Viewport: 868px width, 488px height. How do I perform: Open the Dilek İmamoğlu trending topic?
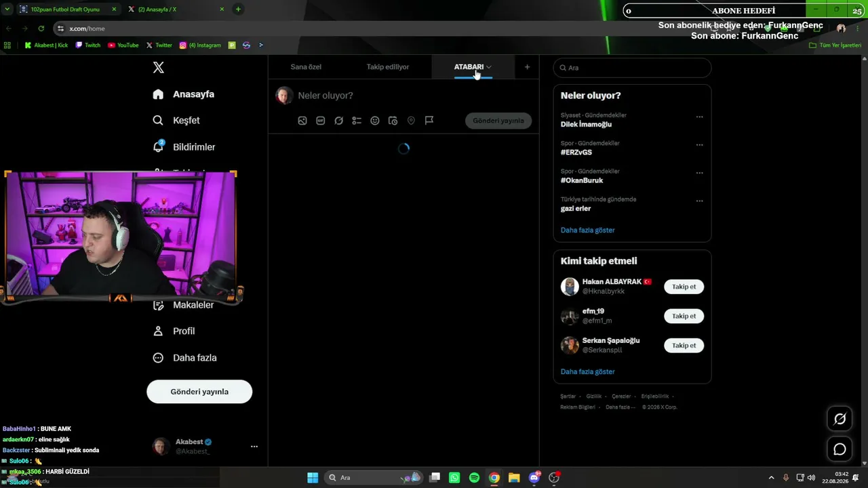point(587,125)
